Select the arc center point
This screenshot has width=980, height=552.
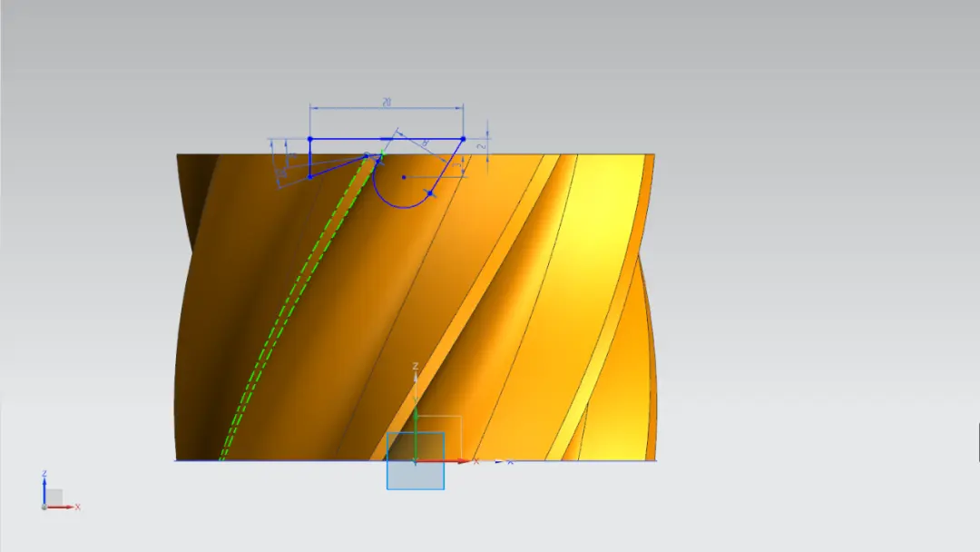[x=404, y=178]
